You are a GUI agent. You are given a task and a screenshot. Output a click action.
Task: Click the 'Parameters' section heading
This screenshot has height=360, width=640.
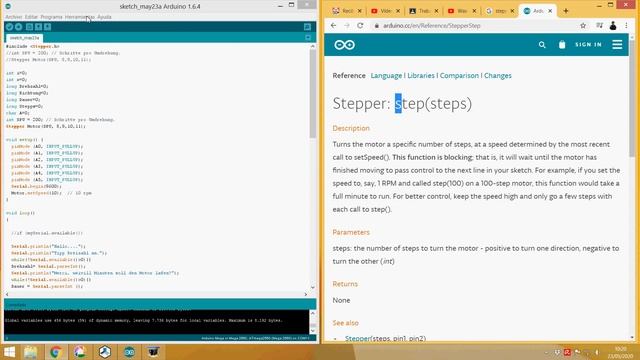click(x=351, y=232)
